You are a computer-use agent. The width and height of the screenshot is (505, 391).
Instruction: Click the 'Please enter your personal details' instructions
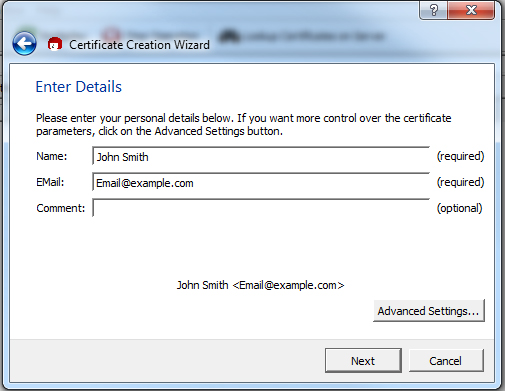[244, 125]
